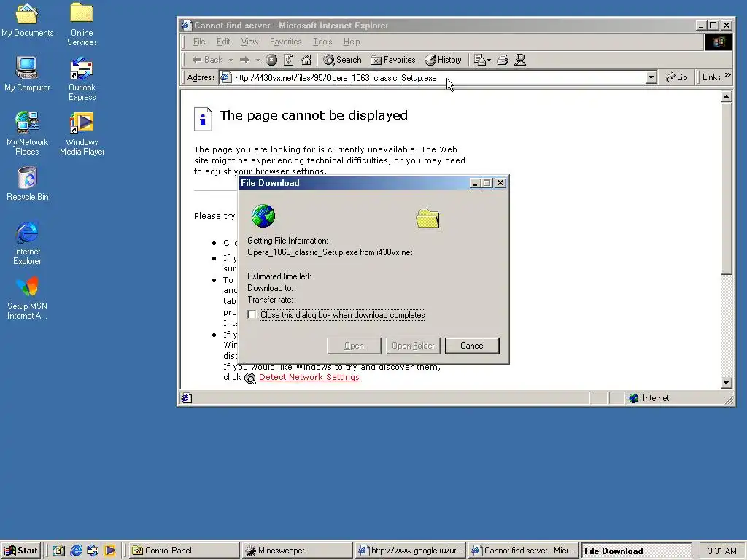The height and width of the screenshot is (560, 747).
Task: Open the History toolbar button
Action: [443, 60]
